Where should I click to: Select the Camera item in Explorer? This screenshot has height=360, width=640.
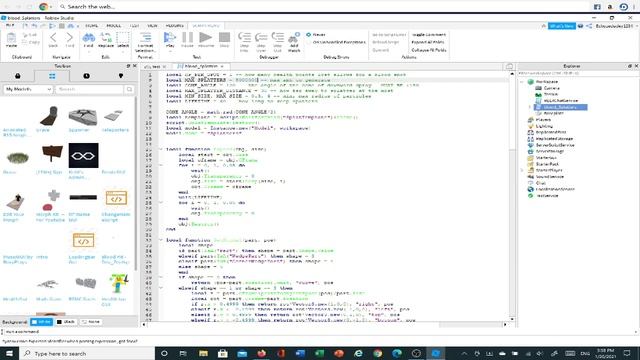pyautogui.click(x=551, y=88)
